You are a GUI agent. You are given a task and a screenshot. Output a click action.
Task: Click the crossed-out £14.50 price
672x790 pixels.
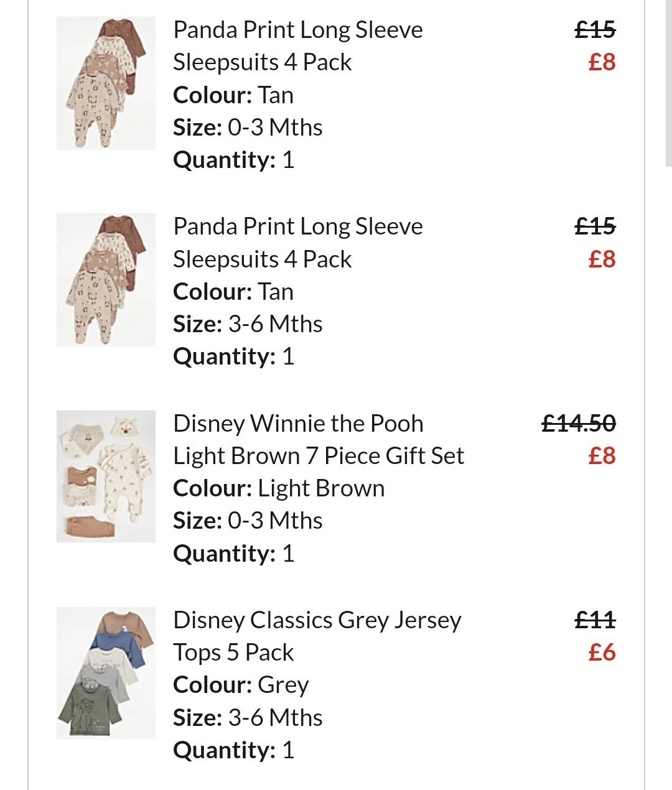pos(579,424)
